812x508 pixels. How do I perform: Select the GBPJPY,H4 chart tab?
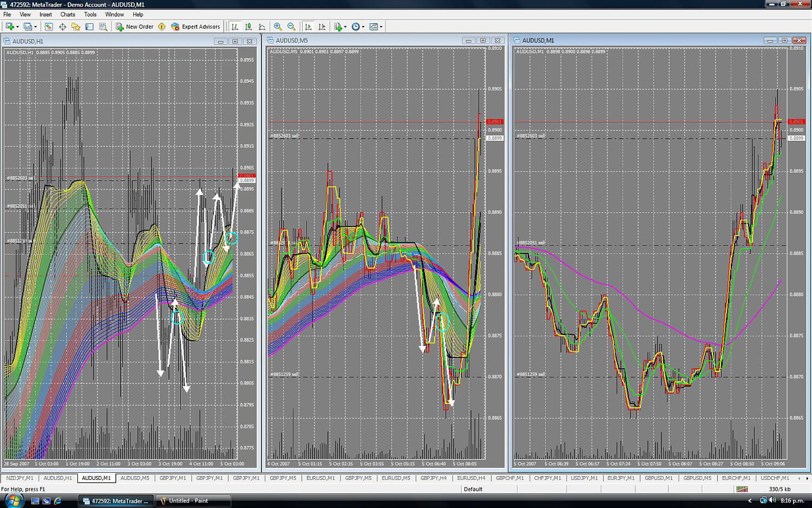pyautogui.click(x=434, y=478)
